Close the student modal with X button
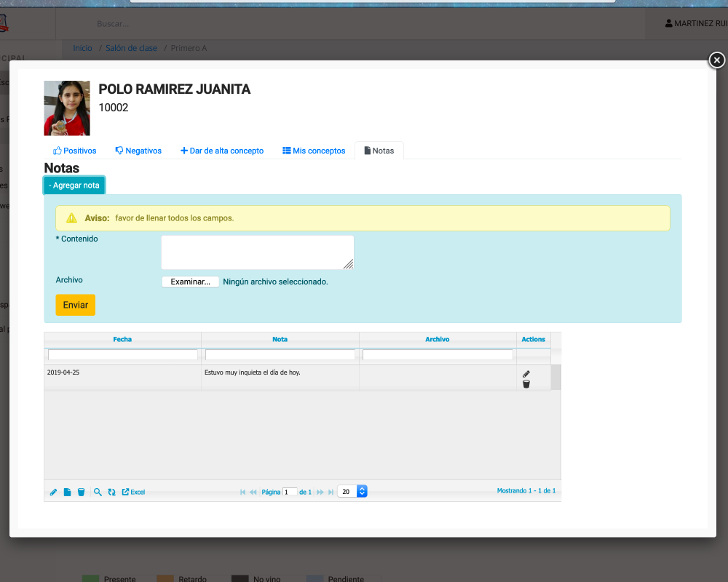The height and width of the screenshot is (582, 728). click(x=716, y=60)
